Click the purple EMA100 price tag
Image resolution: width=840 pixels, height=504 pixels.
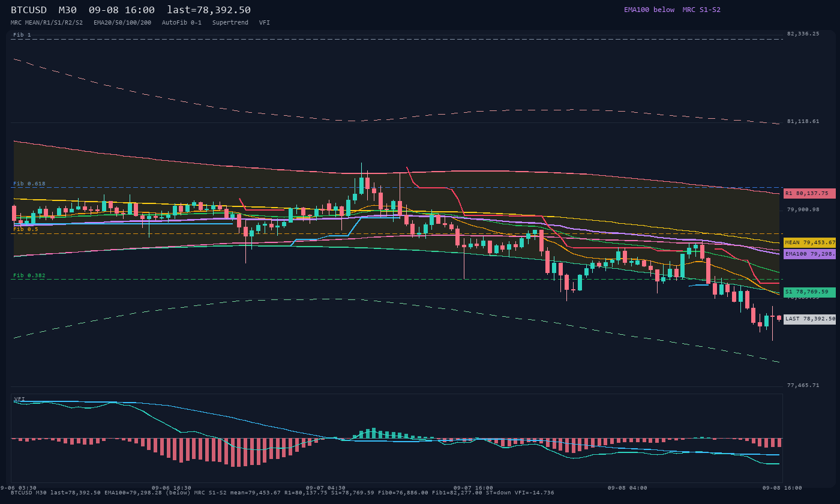coord(809,254)
